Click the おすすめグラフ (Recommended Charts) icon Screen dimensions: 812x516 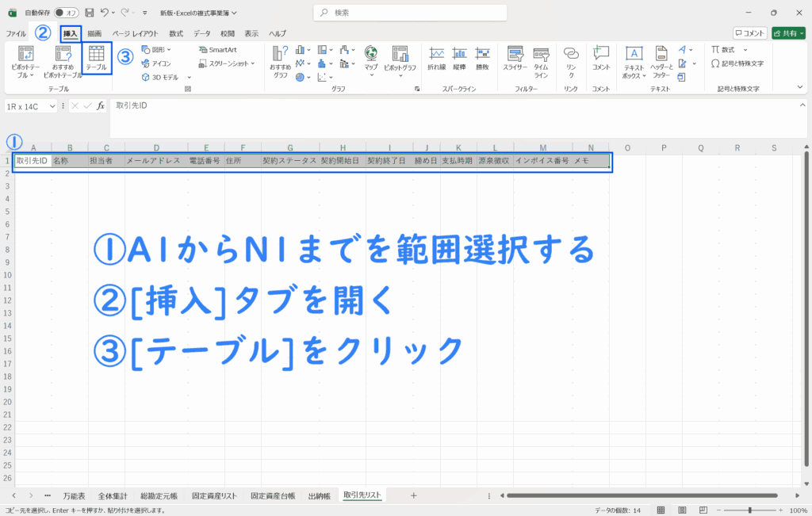280,60
